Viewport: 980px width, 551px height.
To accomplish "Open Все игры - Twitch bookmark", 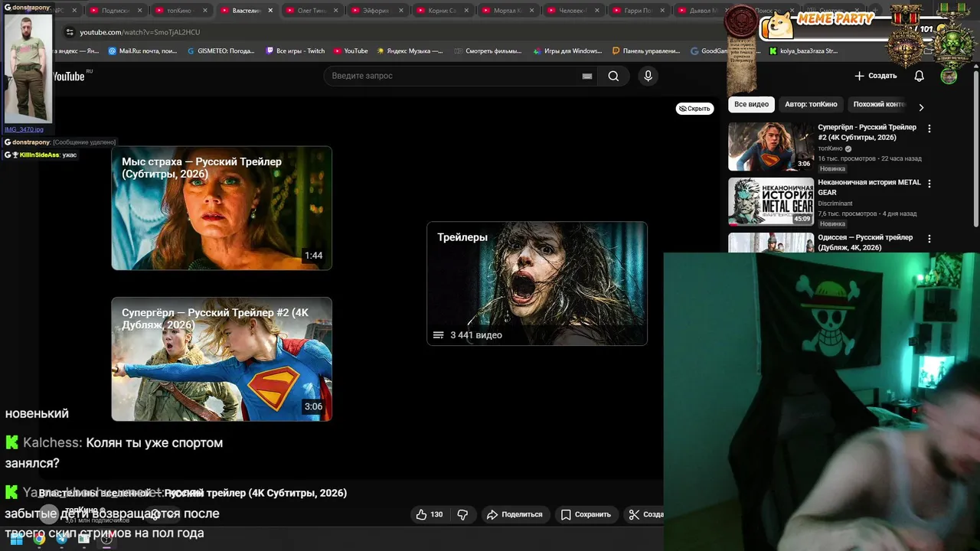I will [x=295, y=51].
